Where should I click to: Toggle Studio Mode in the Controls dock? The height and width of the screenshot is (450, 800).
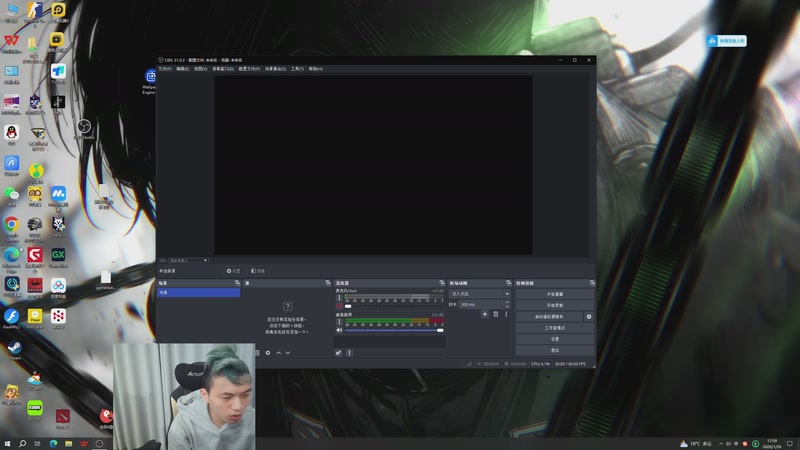pyautogui.click(x=555, y=328)
